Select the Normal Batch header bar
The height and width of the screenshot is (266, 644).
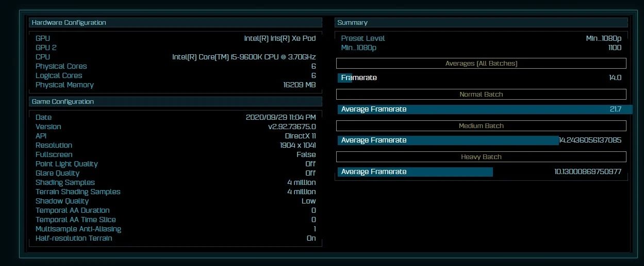[481, 95]
